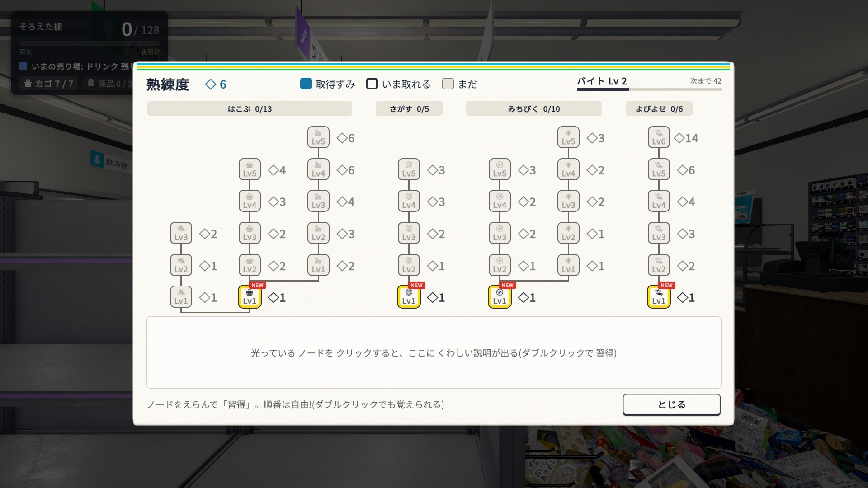
Task: Select the compass Lv2 node in みちびく
Action: (x=500, y=265)
